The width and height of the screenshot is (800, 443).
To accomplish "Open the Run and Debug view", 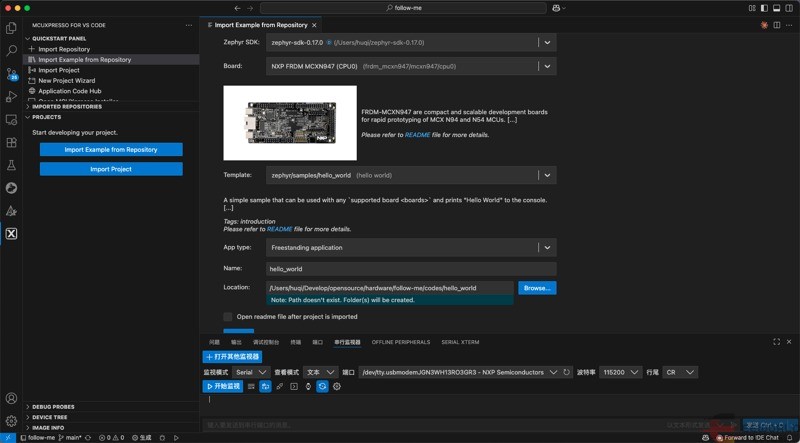I will tap(11, 96).
